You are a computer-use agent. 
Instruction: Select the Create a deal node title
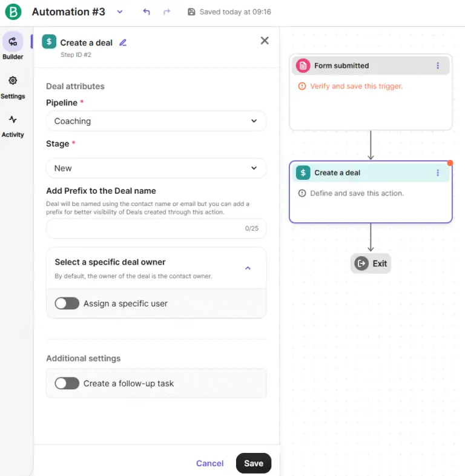click(x=337, y=173)
